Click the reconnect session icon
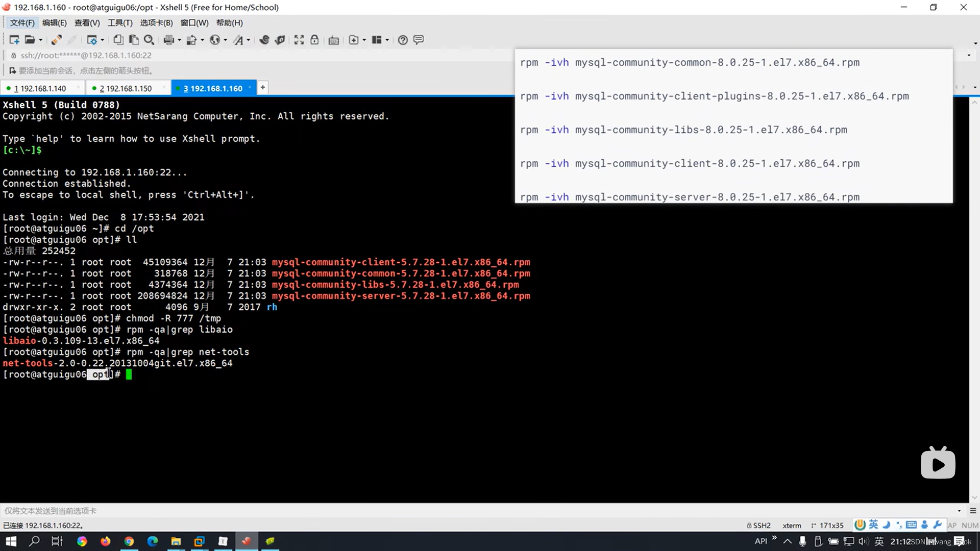This screenshot has height=551, width=980. click(57, 40)
